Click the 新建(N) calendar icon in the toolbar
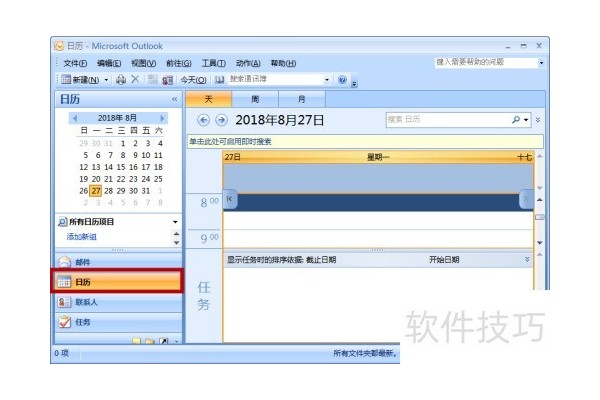The width and height of the screenshot is (600, 400). coord(66,80)
